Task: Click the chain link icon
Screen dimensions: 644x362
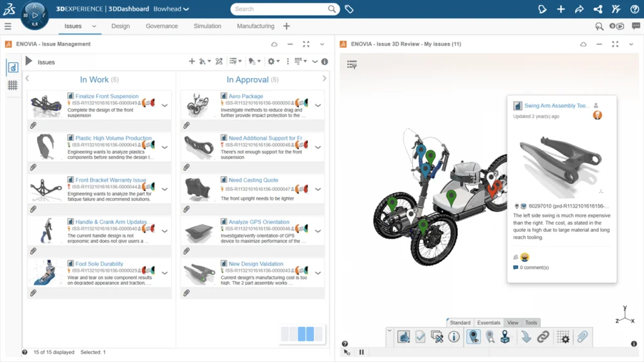Action: click(x=543, y=337)
